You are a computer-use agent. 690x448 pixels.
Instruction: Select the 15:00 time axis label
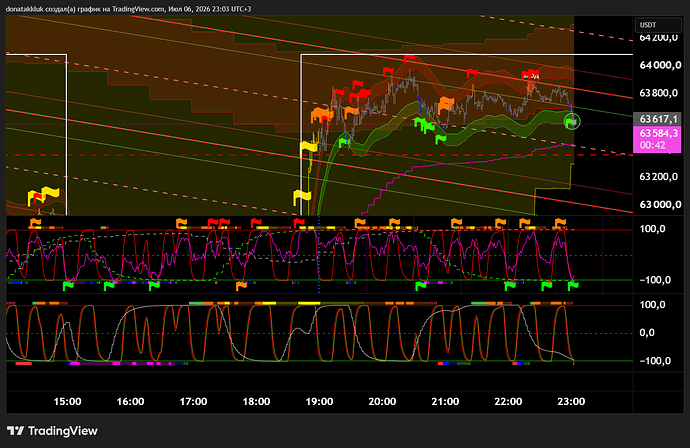[67, 401]
